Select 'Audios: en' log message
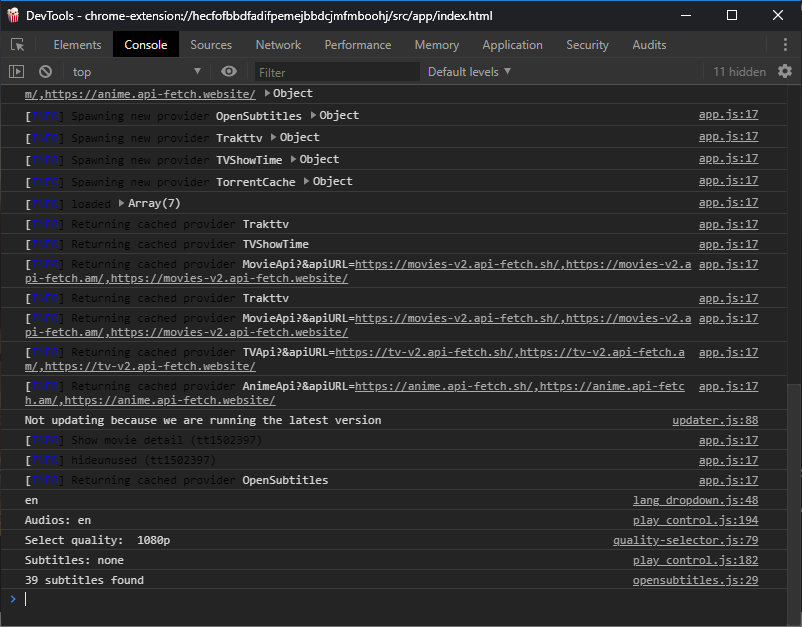The image size is (802, 627). click(58, 520)
